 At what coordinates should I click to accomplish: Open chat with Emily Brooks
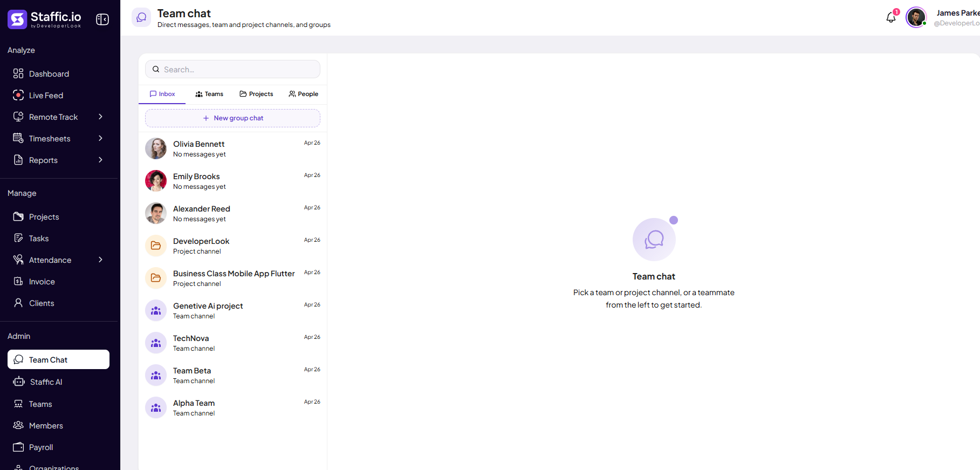coord(232,181)
